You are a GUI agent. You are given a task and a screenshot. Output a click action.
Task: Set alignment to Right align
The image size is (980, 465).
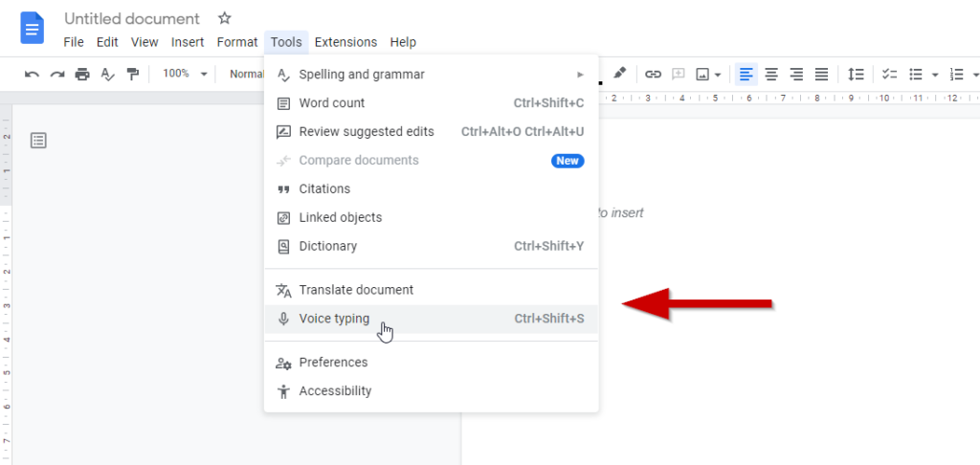click(796, 75)
